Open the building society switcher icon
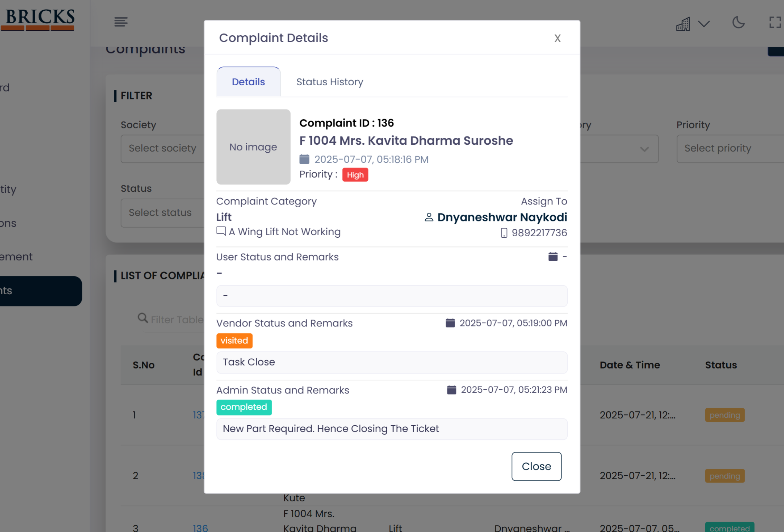784x532 pixels. tap(683, 24)
